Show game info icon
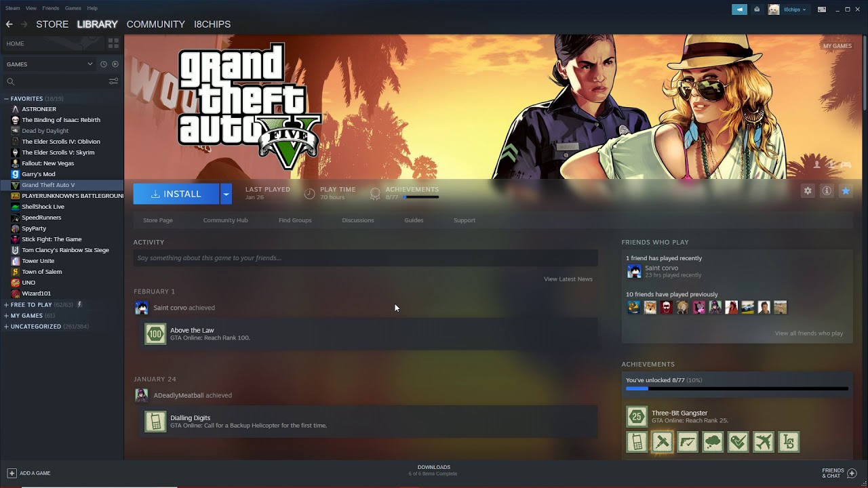Image resolution: width=868 pixels, height=488 pixels. [x=827, y=191]
